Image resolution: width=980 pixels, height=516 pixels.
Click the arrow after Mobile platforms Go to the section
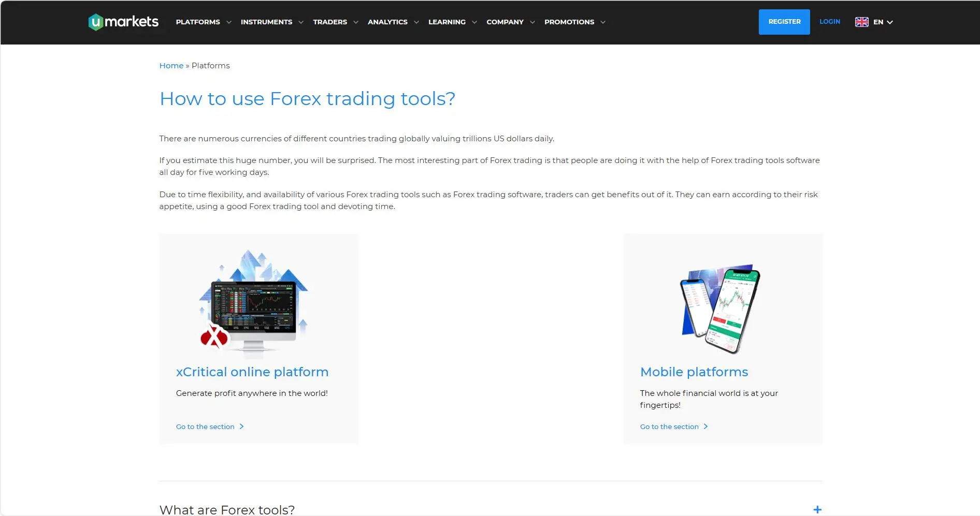pyautogui.click(x=705, y=426)
